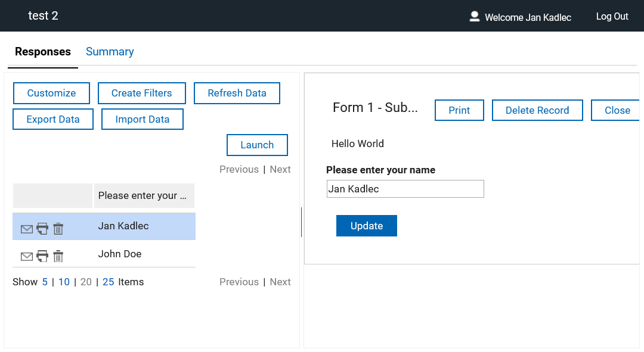Click Refresh Data button
Viewport: 644px width, 352px height.
tap(237, 93)
